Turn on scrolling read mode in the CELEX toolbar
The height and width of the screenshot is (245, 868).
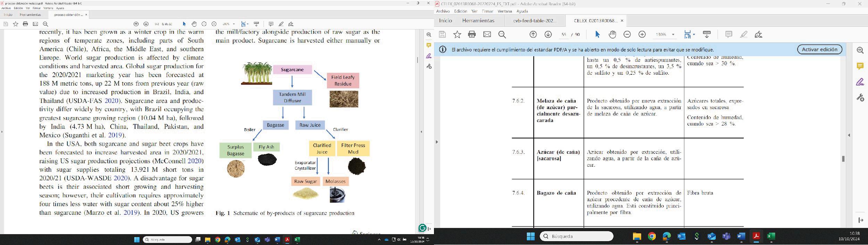tap(707, 34)
